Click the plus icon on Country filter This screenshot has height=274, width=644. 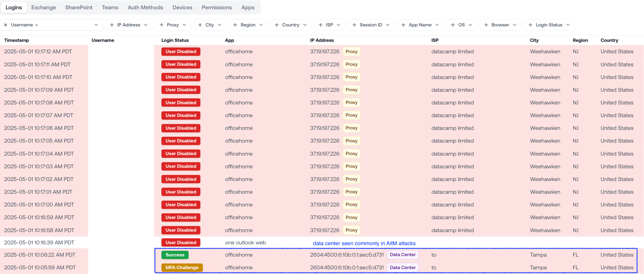277,25
